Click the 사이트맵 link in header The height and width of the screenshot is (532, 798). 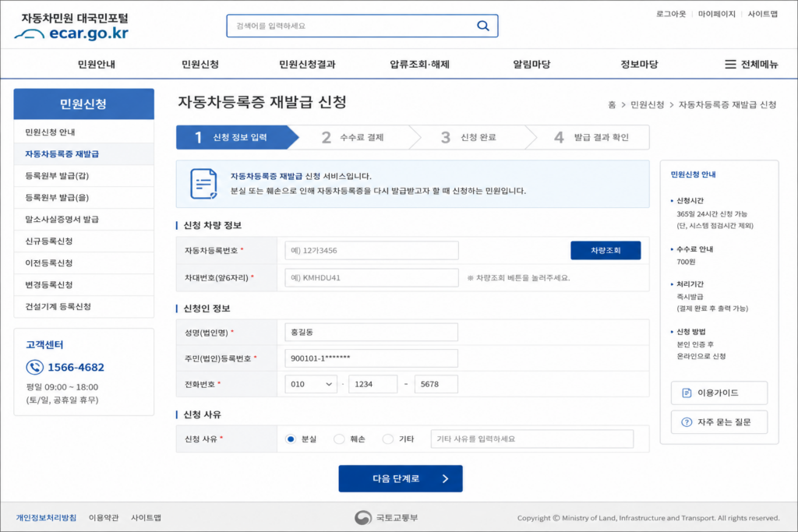pyautogui.click(x=762, y=14)
